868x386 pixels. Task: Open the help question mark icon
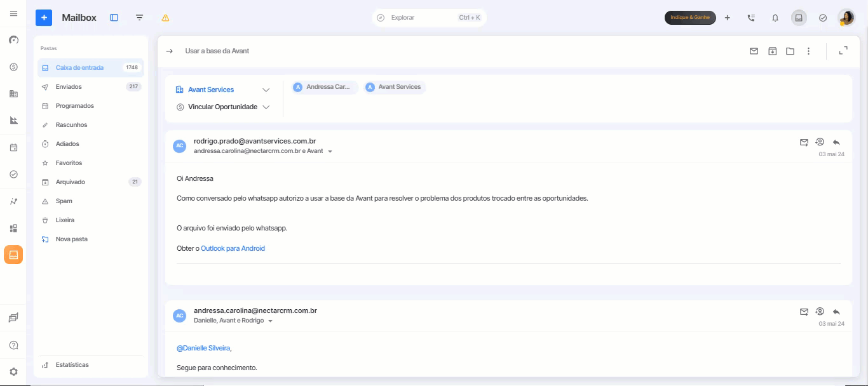click(x=13, y=345)
